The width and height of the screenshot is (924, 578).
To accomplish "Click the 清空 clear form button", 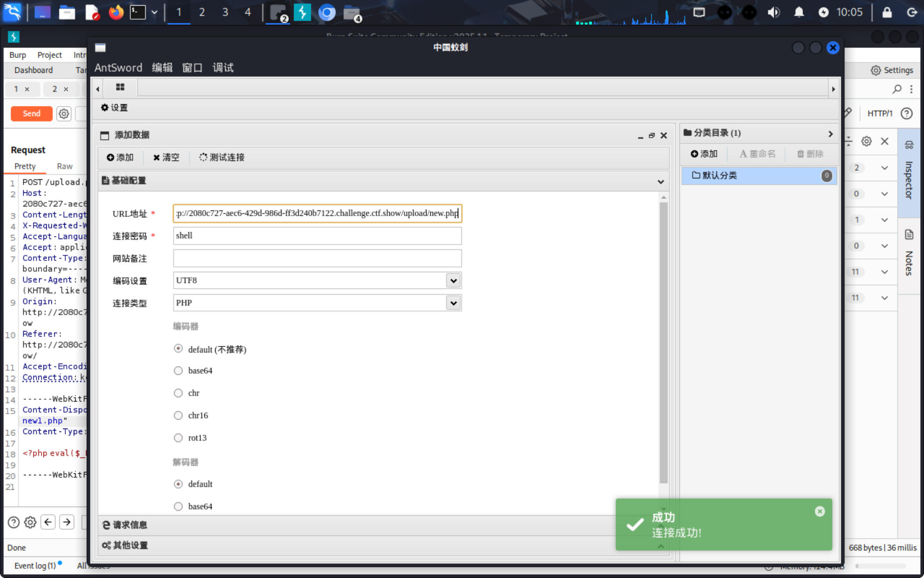I will pyautogui.click(x=166, y=157).
